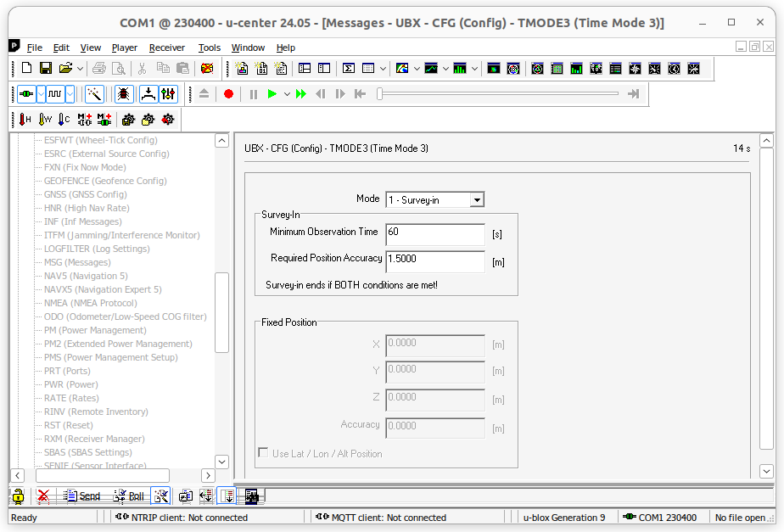The width and height of the screenshot is (784, 532).
Task: Click the Poll button
Action: [x=128, y=496]
